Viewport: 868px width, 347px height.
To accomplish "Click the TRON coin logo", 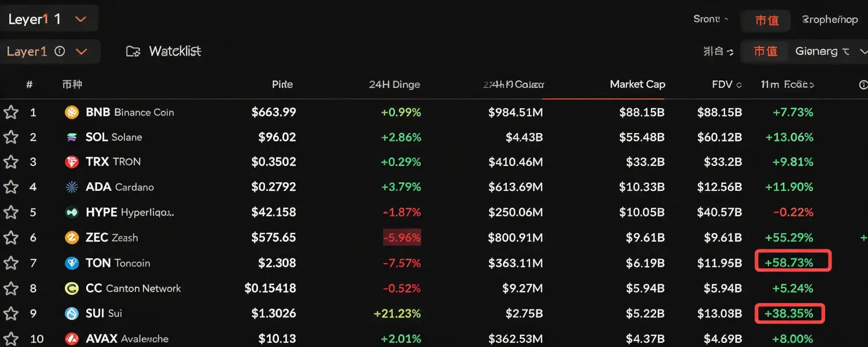I will [x=72, y=162].
